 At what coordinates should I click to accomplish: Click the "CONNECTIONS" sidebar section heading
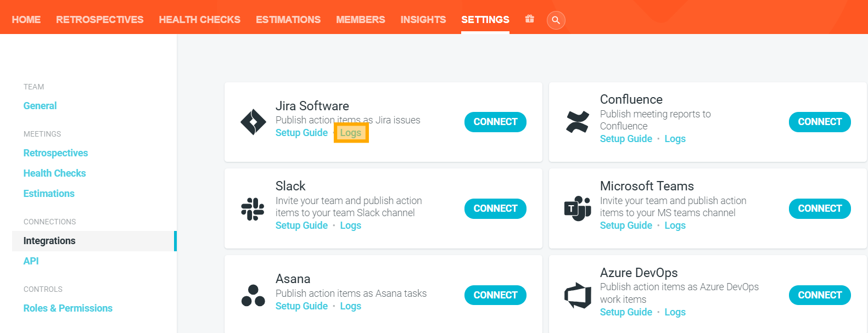50,222
